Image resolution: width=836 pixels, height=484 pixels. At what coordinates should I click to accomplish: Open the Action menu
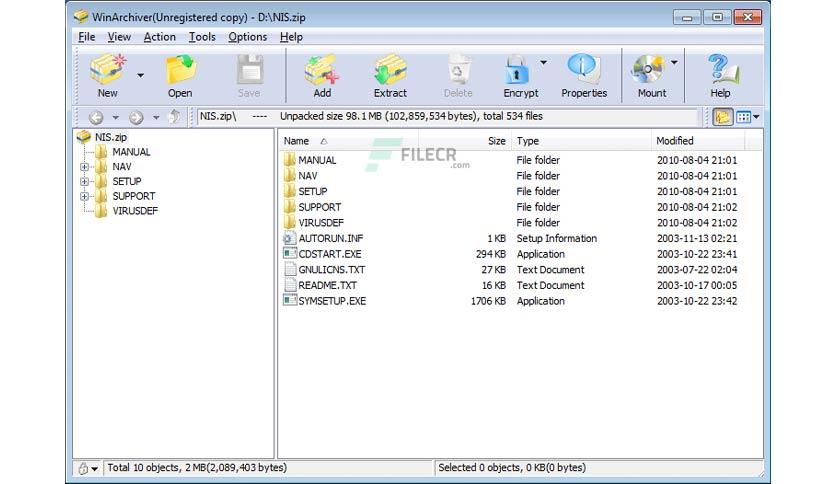click(159, 37)
